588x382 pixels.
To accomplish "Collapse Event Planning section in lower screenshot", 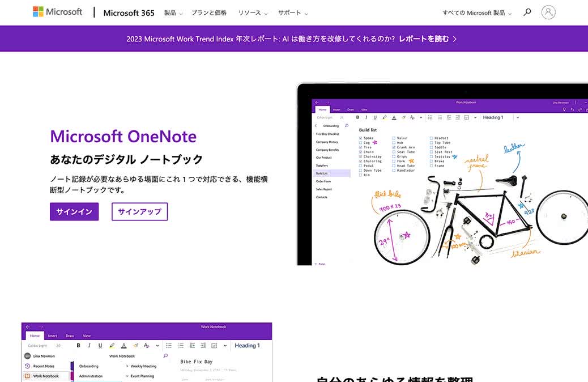I will (139, 376).
